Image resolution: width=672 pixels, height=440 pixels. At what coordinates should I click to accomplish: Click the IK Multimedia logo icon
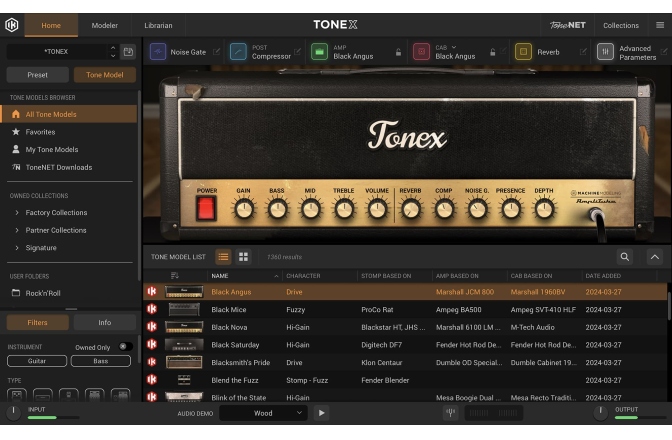(12, 25)
